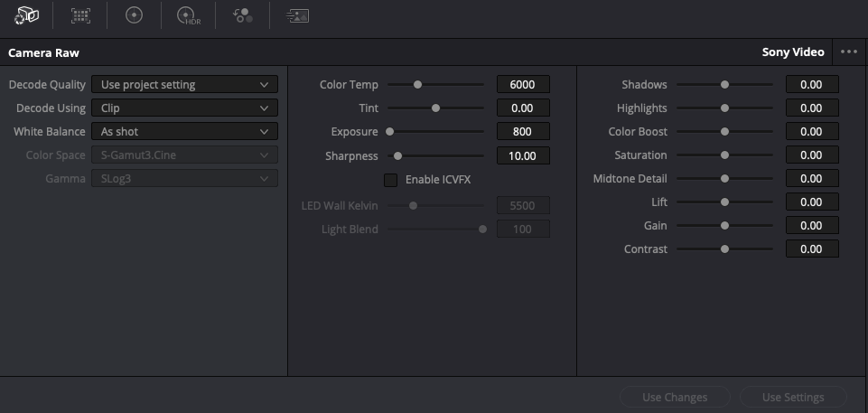
Task: Click the Sharpness value input field
Action: tap(523, 155)
